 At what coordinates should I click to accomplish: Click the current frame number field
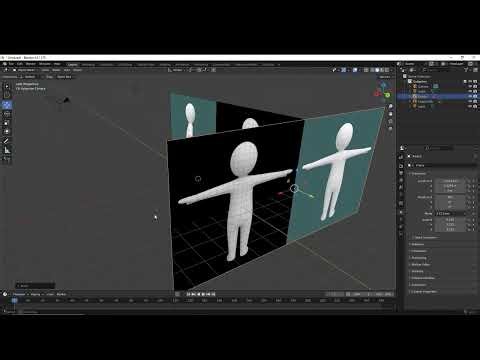pos(335,294)
